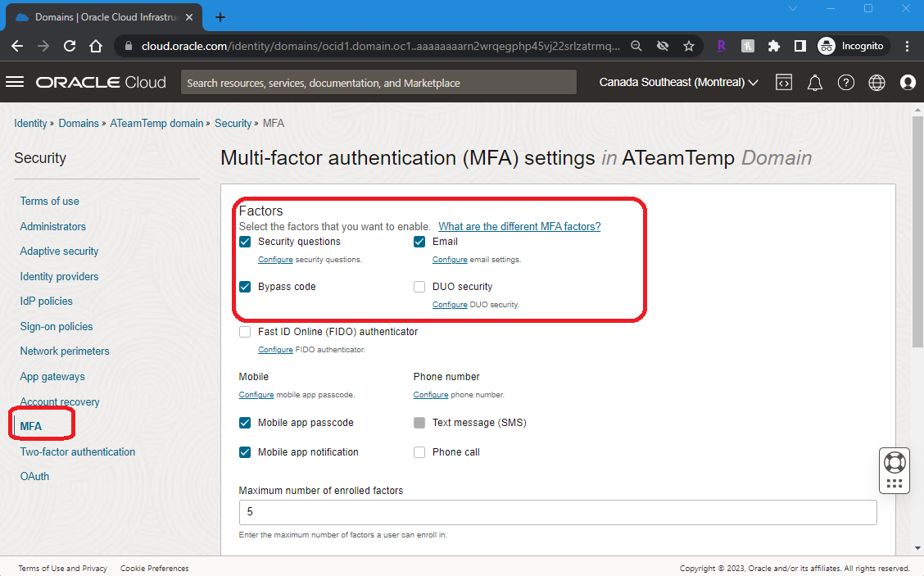Enable Fast ID Online (FIDO) authenticator
This screenshot has height=576, width=924.
coord(245,332)
